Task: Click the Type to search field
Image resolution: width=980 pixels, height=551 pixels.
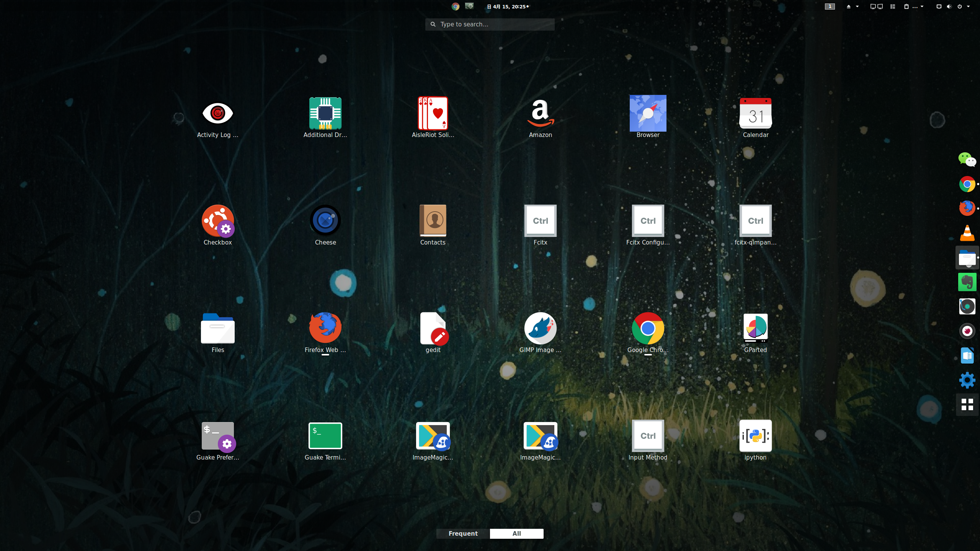Action: pos(490,24)
